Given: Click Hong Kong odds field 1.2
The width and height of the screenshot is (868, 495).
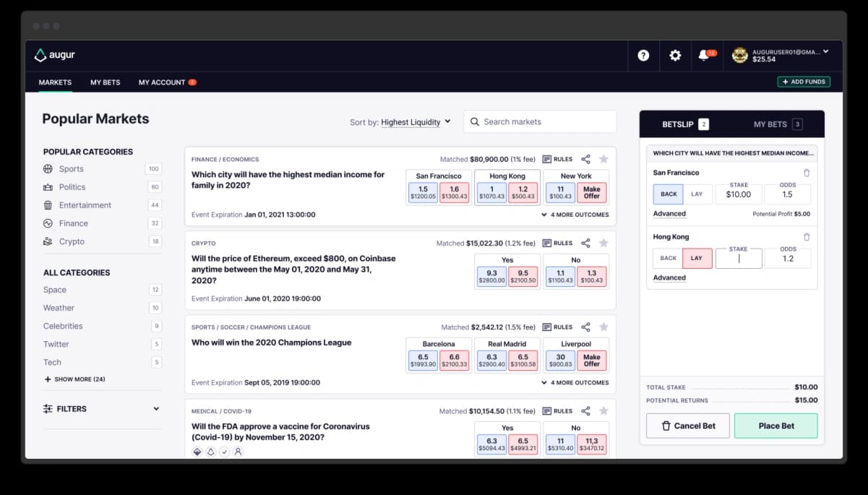Looking at the screenshot, I should pyautogui.click(x=788, y=259).
